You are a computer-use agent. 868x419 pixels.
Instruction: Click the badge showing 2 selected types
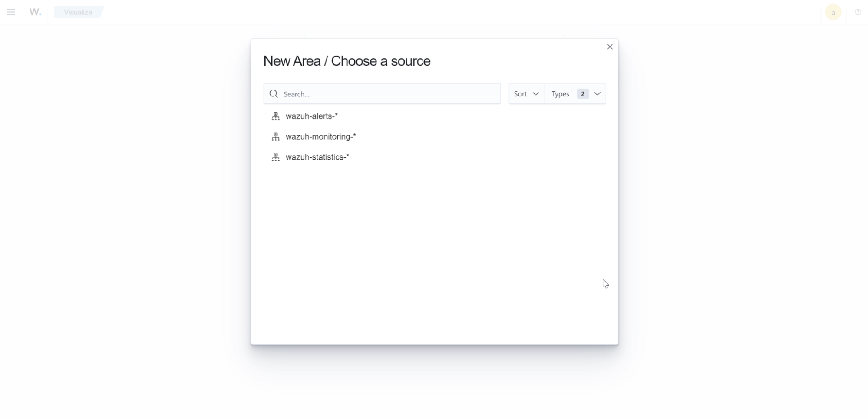click(582, 93)
